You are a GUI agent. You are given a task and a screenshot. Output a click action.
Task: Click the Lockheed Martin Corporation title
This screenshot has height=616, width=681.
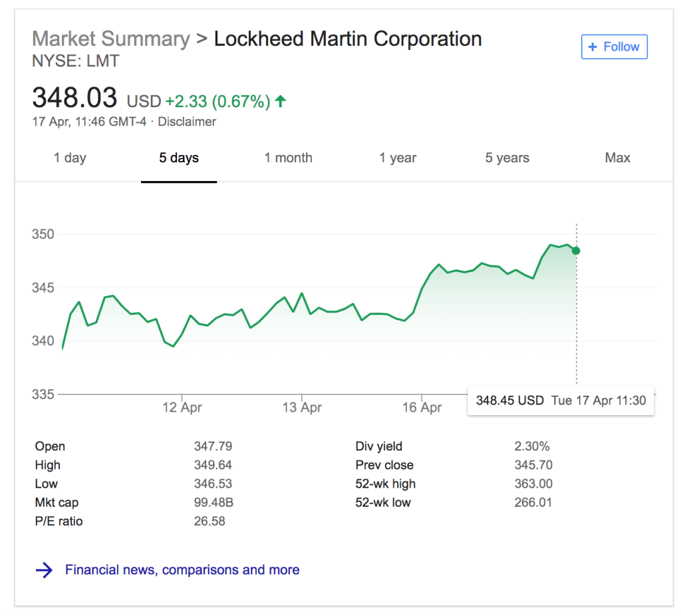click(347, 39)
